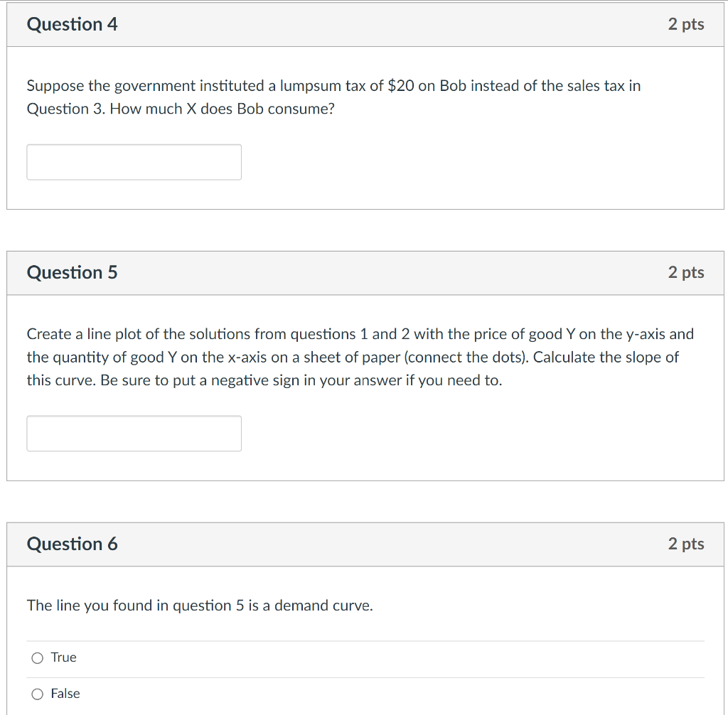The width and height of the screenshot is (728, 715).
Task: Click inside the lumpsum tax answer box
Action: pos(134,162)
